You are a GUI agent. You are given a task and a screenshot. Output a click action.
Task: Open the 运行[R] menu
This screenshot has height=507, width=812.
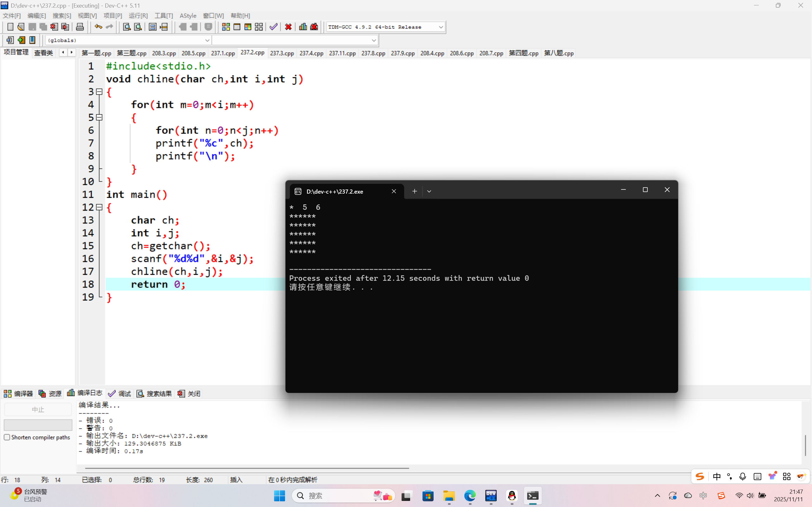point(138,16)
